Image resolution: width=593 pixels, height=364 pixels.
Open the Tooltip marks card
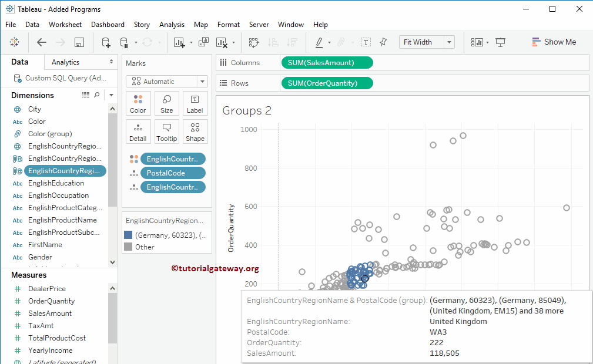[x=167, y=132]
